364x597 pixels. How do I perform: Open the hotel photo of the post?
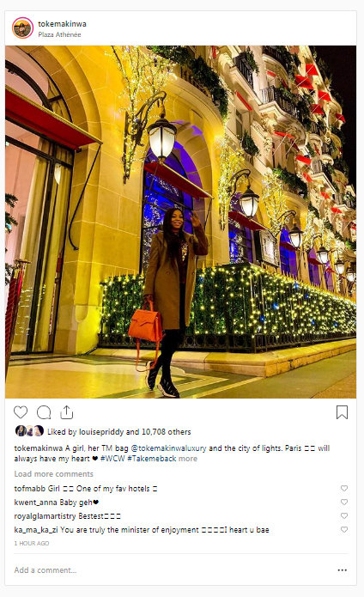pos(180,222)
